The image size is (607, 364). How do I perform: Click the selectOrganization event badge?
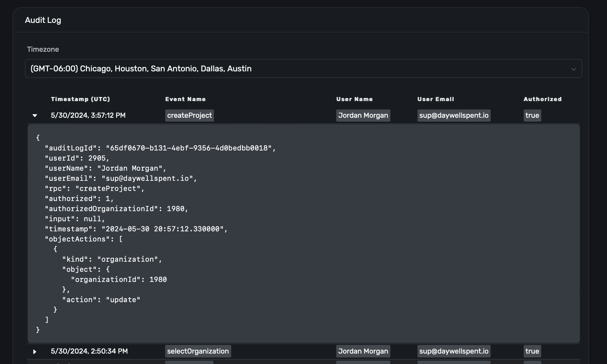[198, 351]
